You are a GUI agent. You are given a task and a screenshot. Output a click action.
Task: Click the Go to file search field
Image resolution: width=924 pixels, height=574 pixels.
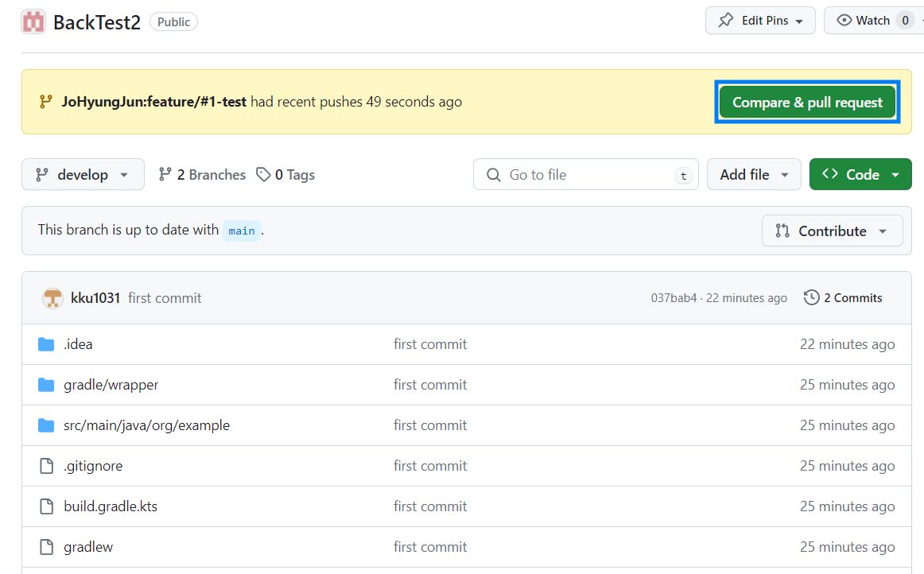pyautogui.click(x=586, y=174)
